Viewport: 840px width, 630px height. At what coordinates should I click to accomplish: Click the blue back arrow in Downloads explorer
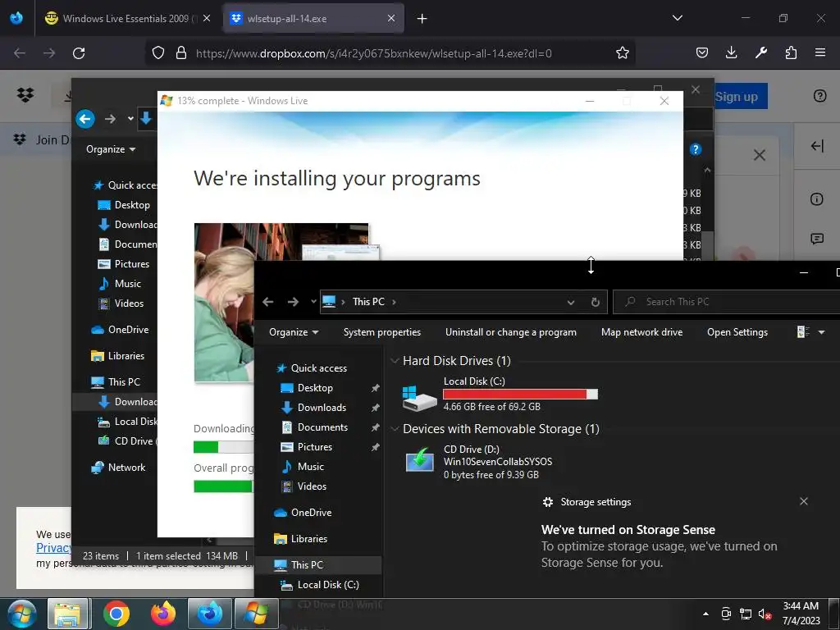(85, 119)
